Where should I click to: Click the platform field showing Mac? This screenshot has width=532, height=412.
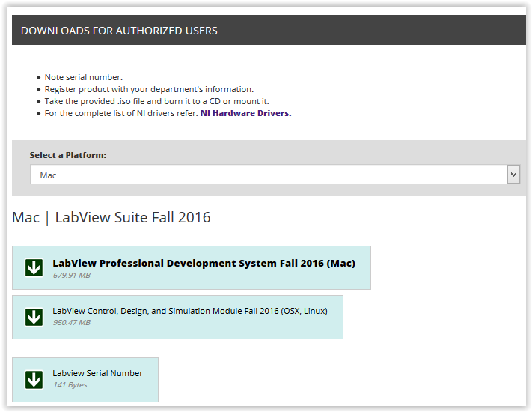tap(275, 175)
